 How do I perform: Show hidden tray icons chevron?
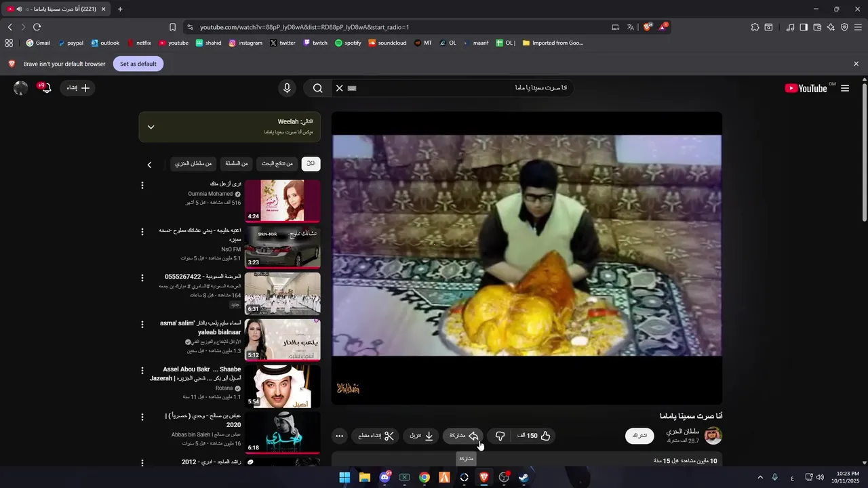760,477
